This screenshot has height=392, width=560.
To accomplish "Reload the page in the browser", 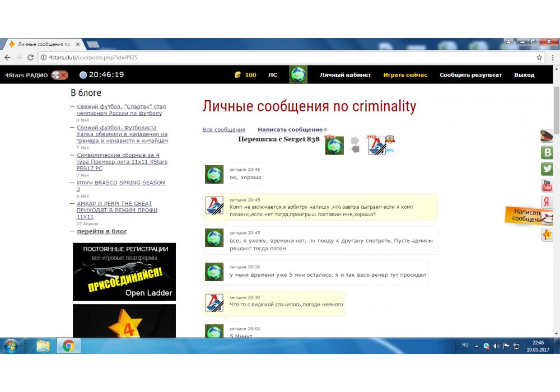I will click(31, 57).
